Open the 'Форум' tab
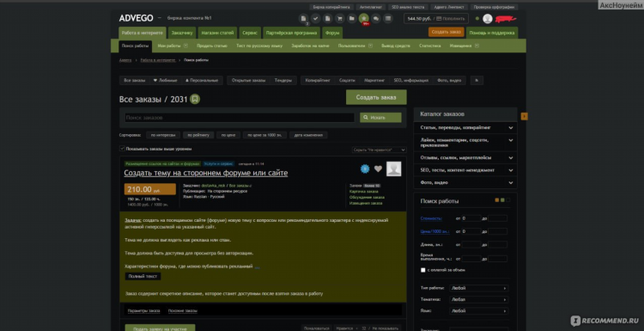The width and height of the screenshot is (644, 331). tap(332, 33)
